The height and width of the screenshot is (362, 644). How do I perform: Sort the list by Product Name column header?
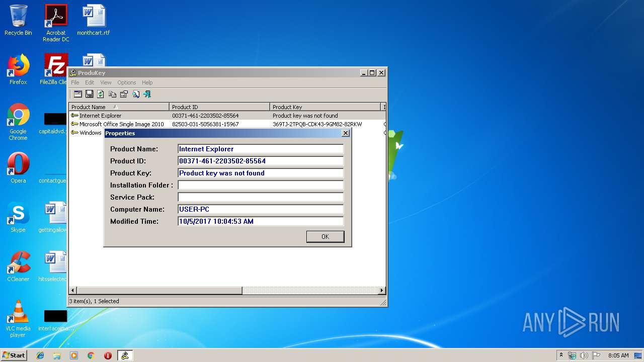point(119,107)
